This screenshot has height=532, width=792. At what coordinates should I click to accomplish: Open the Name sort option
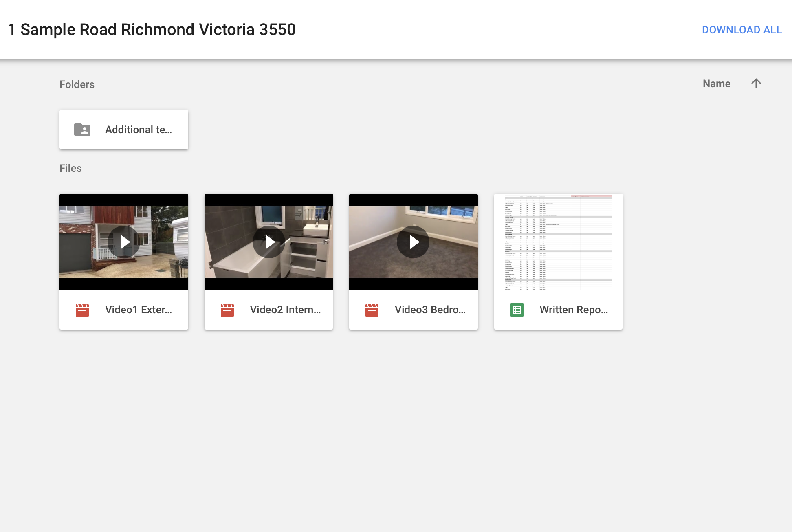point(716,83)
